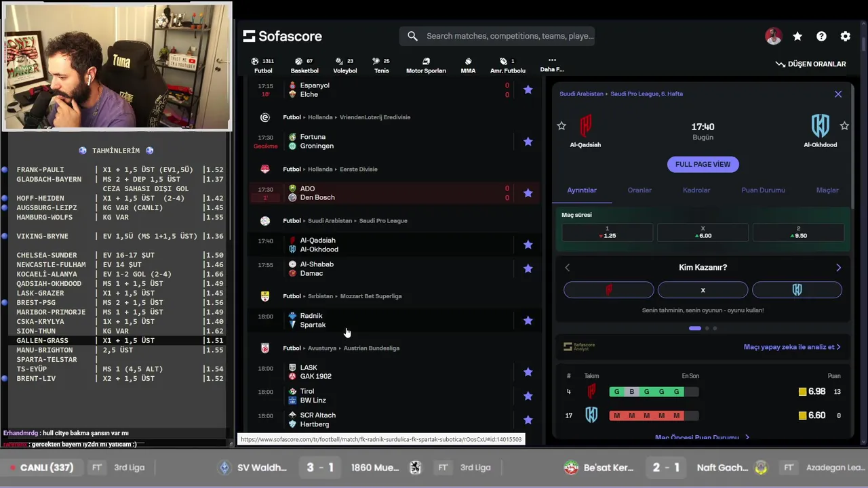Switch to the Puan Durumu tab
868x488 pixels.
pos(763,190)
